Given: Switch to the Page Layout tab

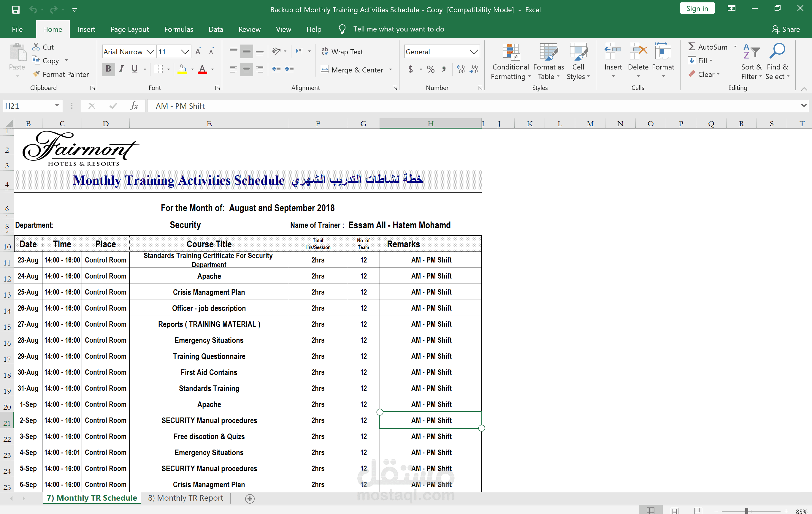Looking at the screenshot, I should [129, 29].
